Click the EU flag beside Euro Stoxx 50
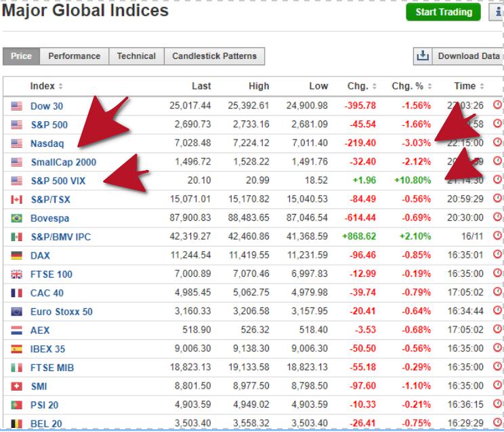504x432 pixels. pyautogui.click(x=17, y=311)
